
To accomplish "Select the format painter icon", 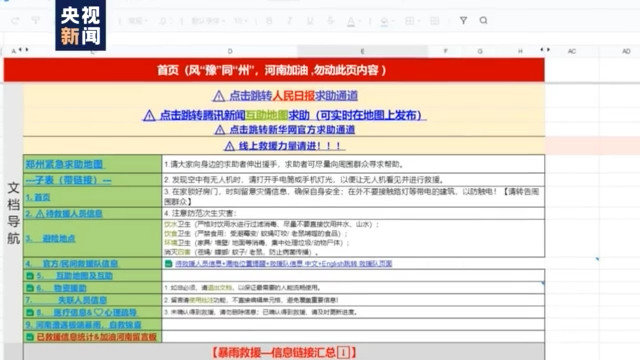I will pyautogui.click(x=36, y=20).
